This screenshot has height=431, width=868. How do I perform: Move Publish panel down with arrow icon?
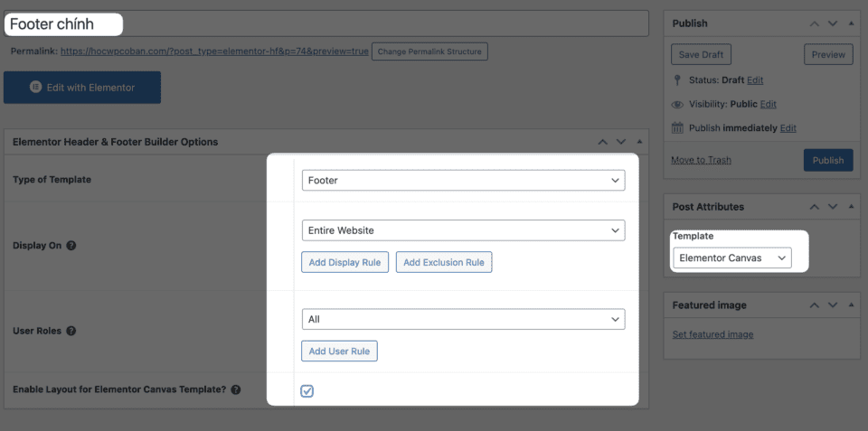tap(832, 23)
